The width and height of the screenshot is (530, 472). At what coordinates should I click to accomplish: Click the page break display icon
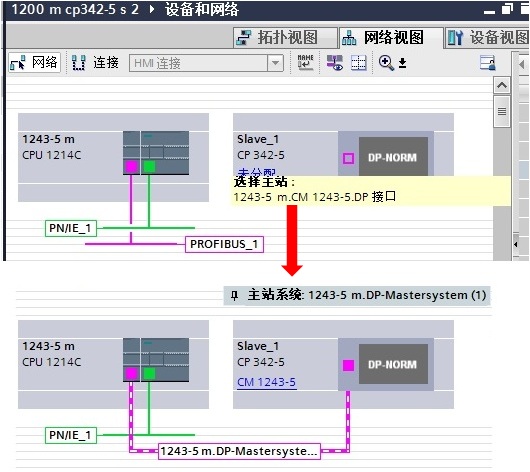click(358, 63)
